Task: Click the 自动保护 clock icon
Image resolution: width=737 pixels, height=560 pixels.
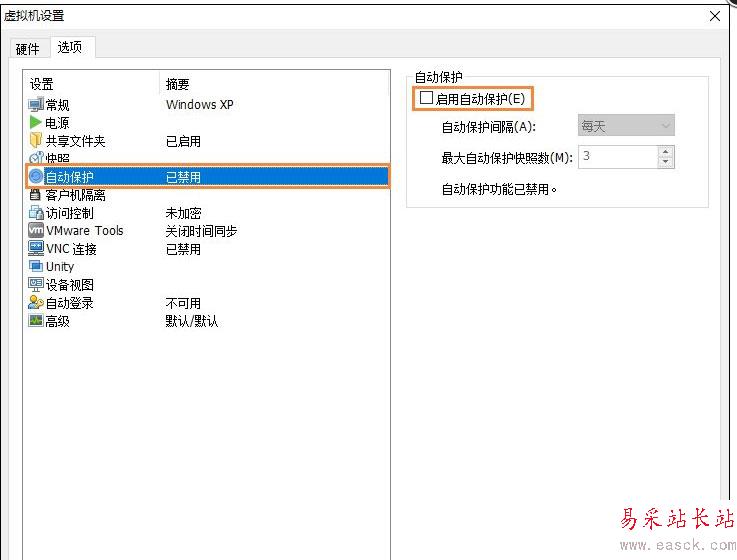Action: pyautogui.click(x=36, y=176)
